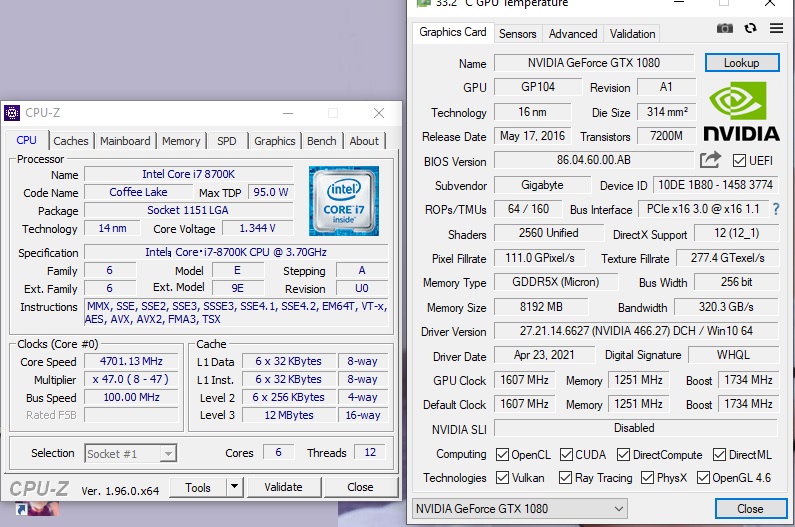Open the Bench tab
This screenshot has width=795, height=527.
[321, 140]
